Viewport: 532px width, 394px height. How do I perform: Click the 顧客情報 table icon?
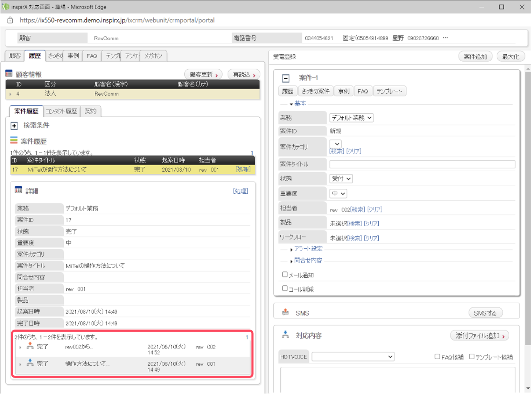pos(9,74)
